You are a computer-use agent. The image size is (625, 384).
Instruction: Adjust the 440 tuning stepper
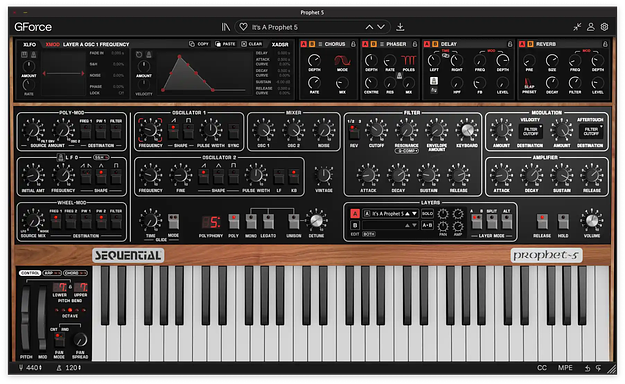click(x=40, y=368)
